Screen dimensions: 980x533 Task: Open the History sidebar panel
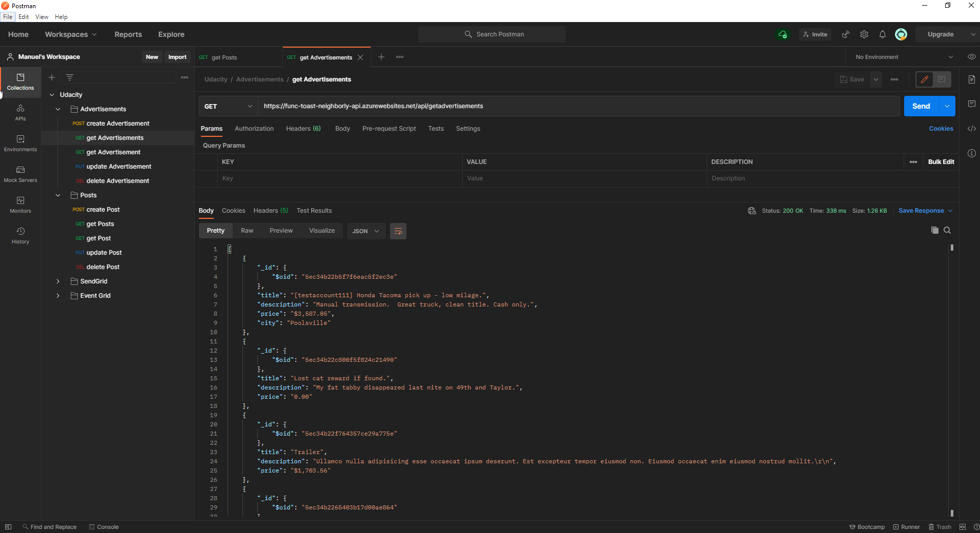point(21,236)
